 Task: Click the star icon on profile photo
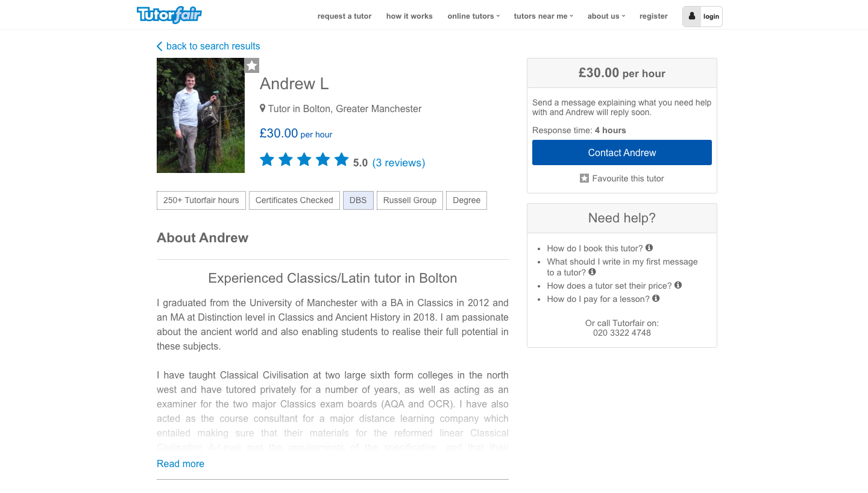[252, 66]
